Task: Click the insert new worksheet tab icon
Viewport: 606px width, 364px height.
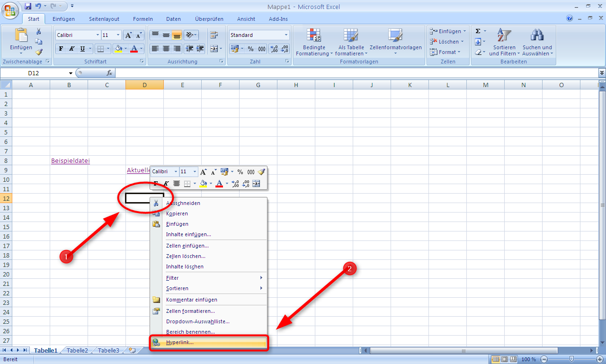Action: [132, 351]
